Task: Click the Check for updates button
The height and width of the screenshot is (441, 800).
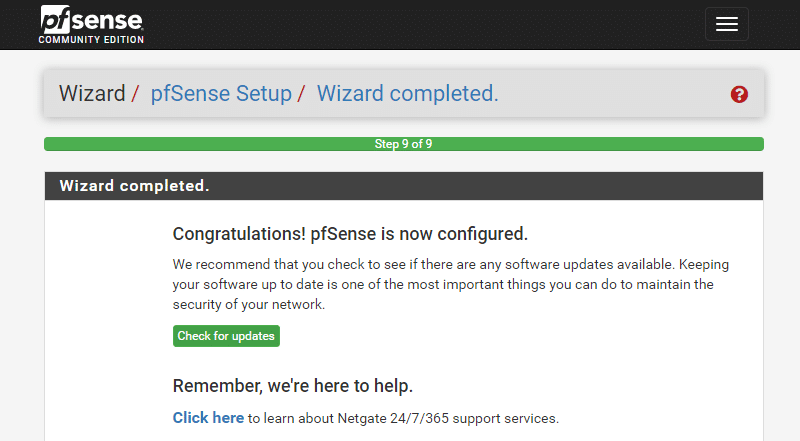Action: pyautogui.click(x=226, y=336)
